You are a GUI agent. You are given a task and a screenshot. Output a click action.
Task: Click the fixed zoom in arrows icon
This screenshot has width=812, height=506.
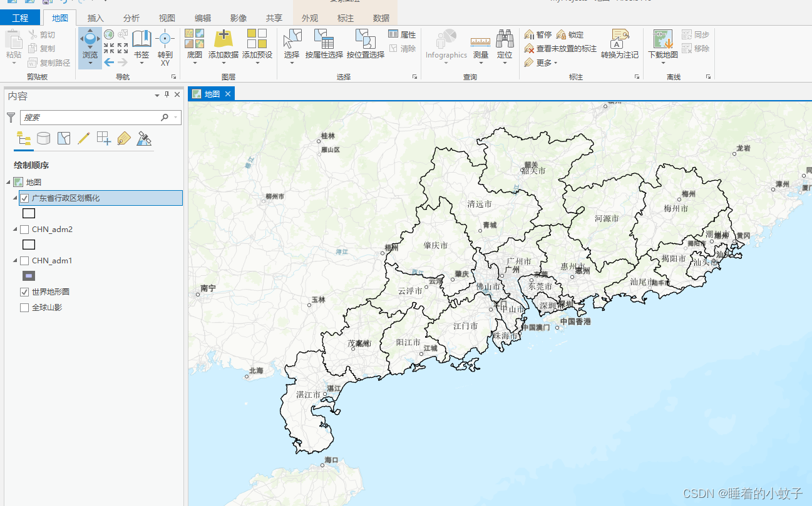pyautogui.click(x=109, y=48)
